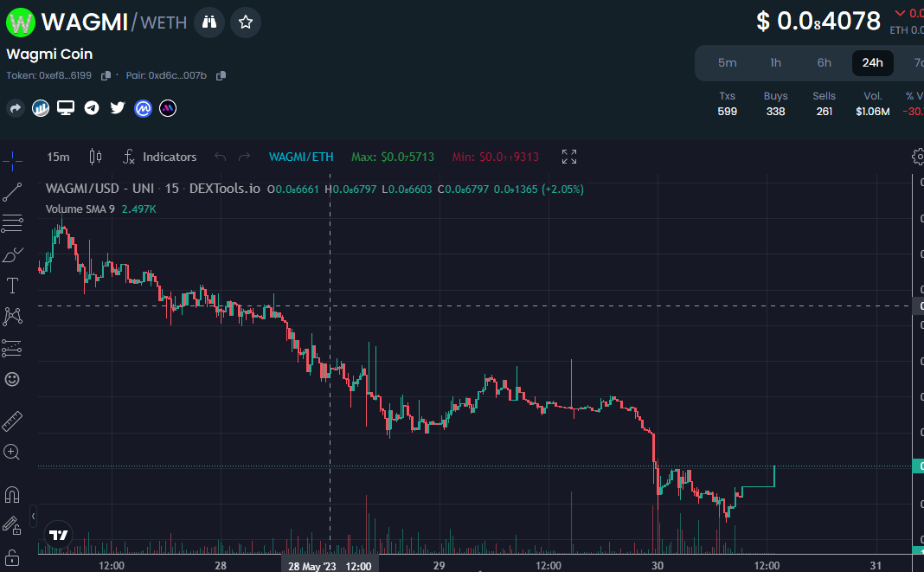Toggle fullscreen chart mode
The height and width of the screenshot is (572, 924).
(569, 157)
